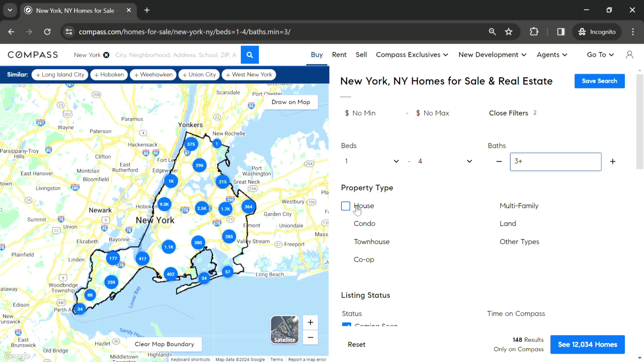
Task: Add Long Island City to search
Action: (60, 75)
